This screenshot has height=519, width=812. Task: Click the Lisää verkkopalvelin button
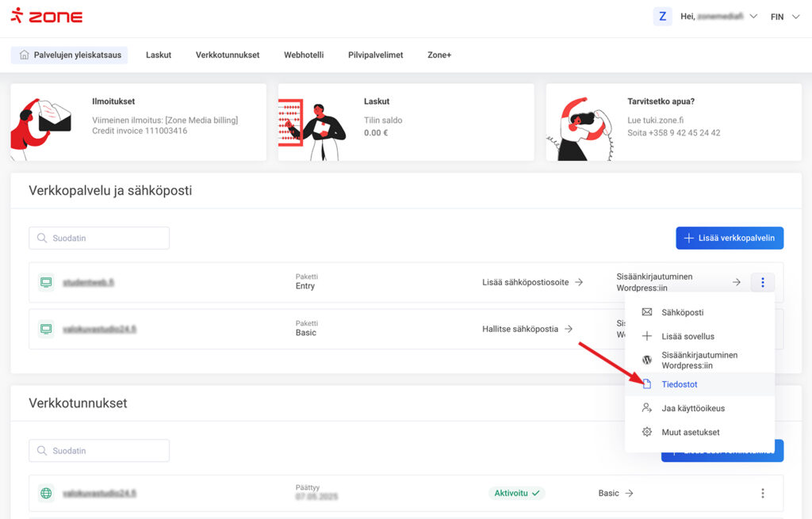pos(730,238)
